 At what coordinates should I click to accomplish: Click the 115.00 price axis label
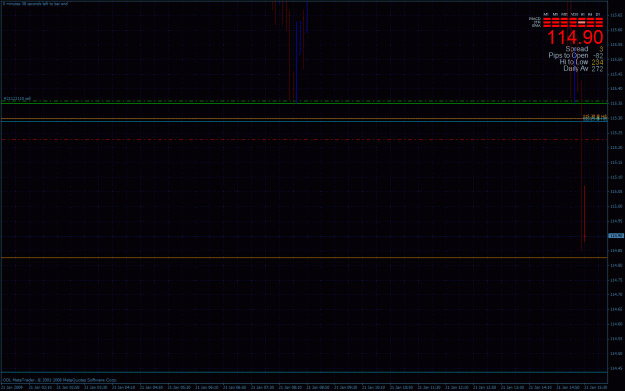click(616, 206)
